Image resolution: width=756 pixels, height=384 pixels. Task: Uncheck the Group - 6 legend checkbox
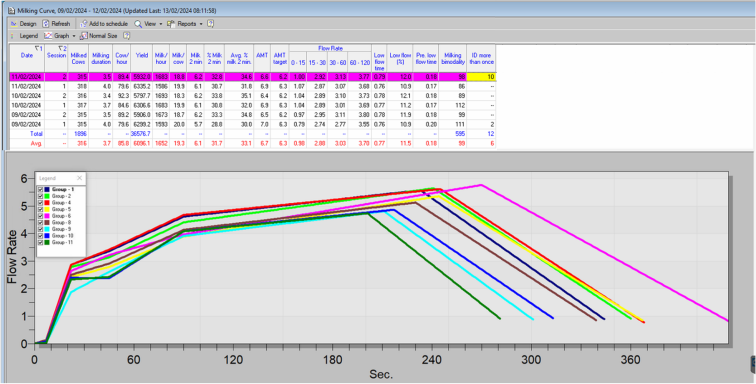tap(40, 216)
